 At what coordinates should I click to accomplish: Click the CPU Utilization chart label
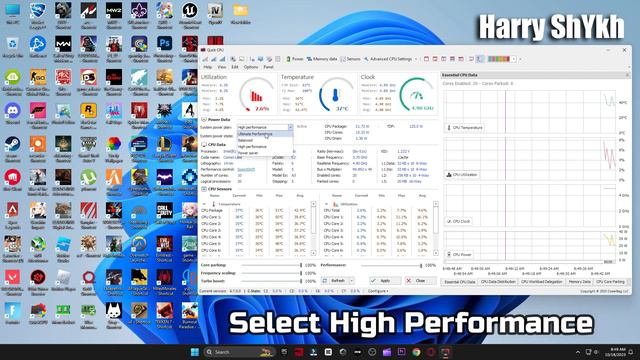coord(462,175)
